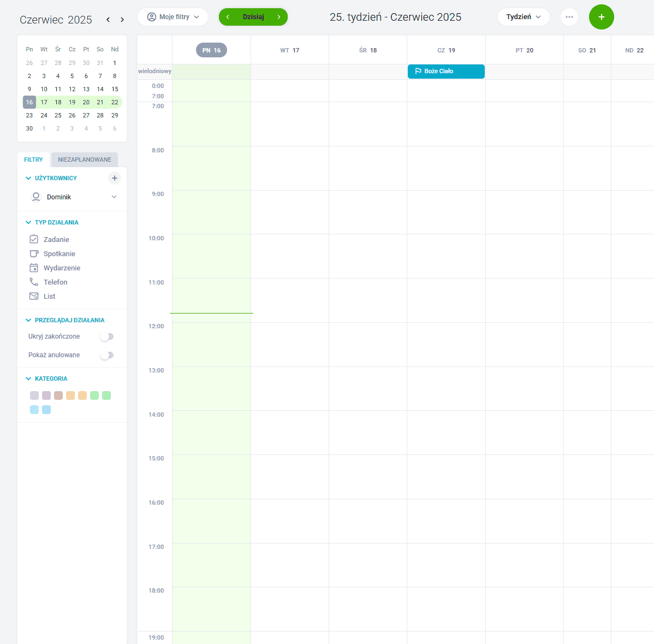Open the Tydzień view dropdown
Image resolution: width=654 pixels, height=644 pixels.
[523, 17]
